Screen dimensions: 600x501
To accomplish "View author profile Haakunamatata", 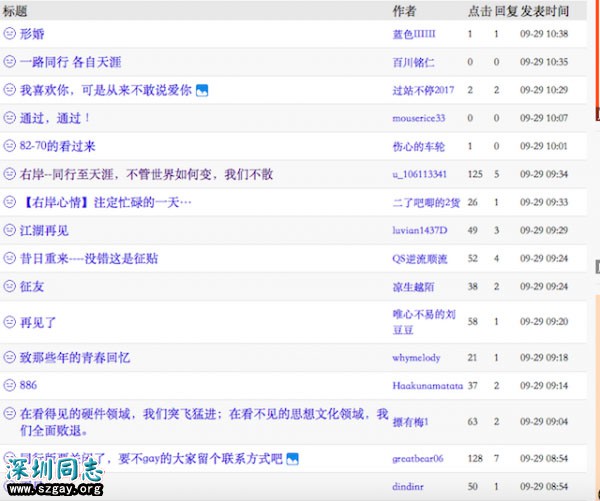I will tap(428, 385).
